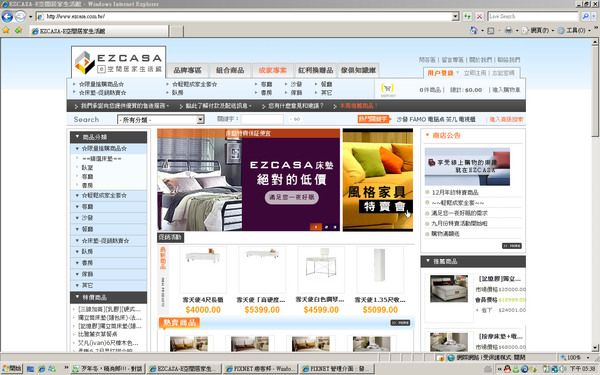The image size is (600, 375).
Task: Click the Add to Favorites icon
Action: pyautogui.click(x=18, y=30)
